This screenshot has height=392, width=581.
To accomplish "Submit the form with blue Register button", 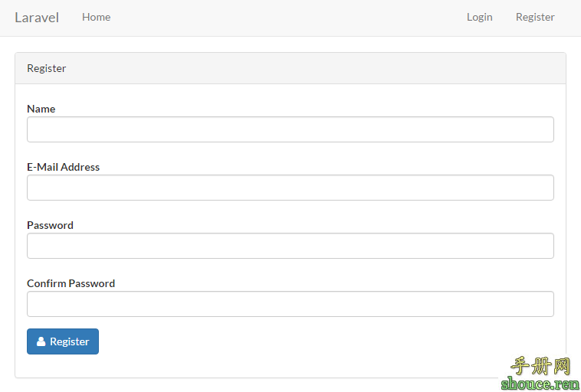I will [63, 341].
